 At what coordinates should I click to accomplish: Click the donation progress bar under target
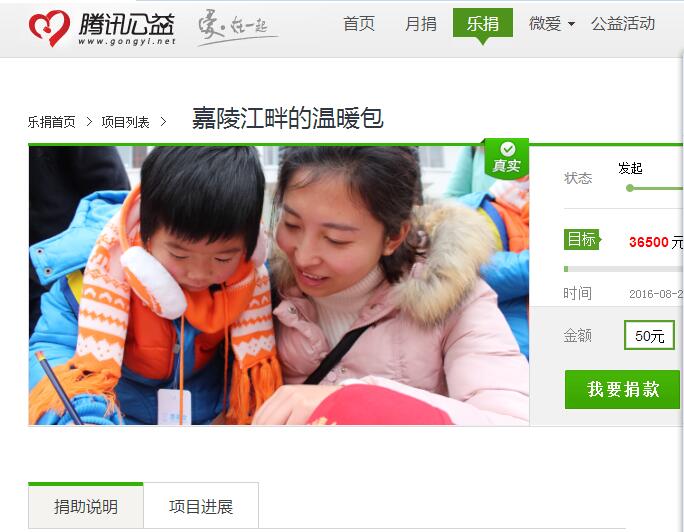[x=624, y=269]
